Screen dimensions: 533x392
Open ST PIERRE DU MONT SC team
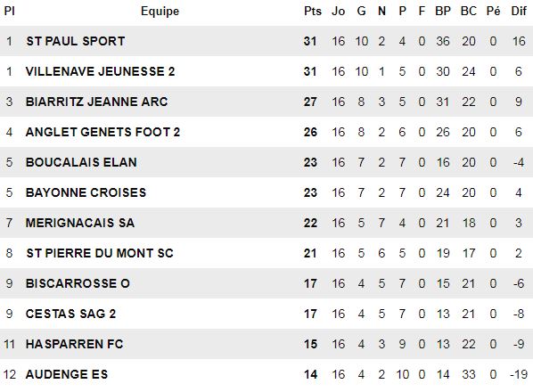[100, 253]
